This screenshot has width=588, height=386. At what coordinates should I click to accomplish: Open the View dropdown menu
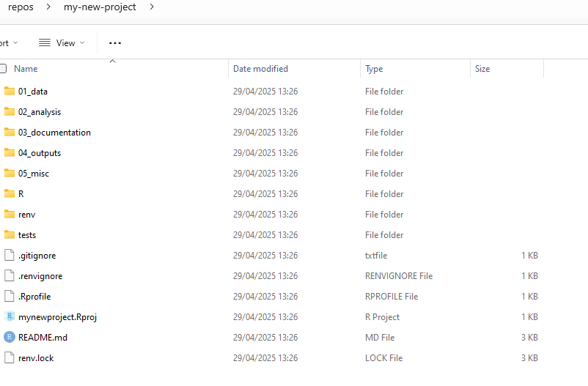point(62,43)
